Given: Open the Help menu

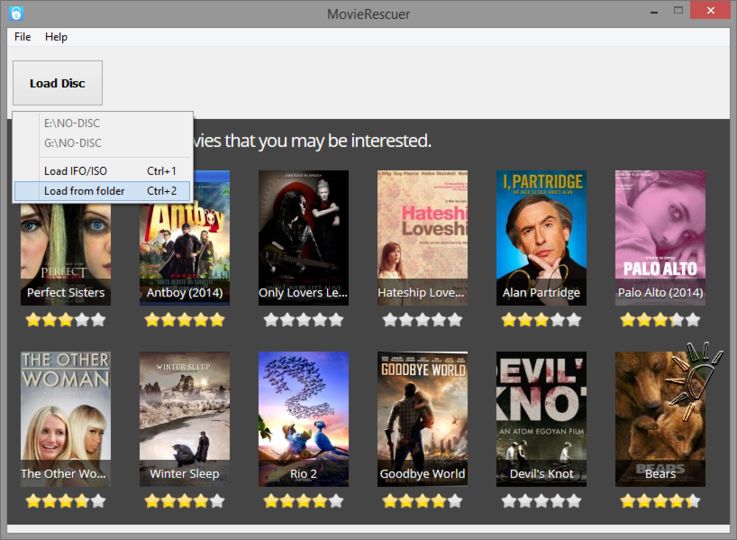Looking at the screenshot, I should (x=56, y=37).
